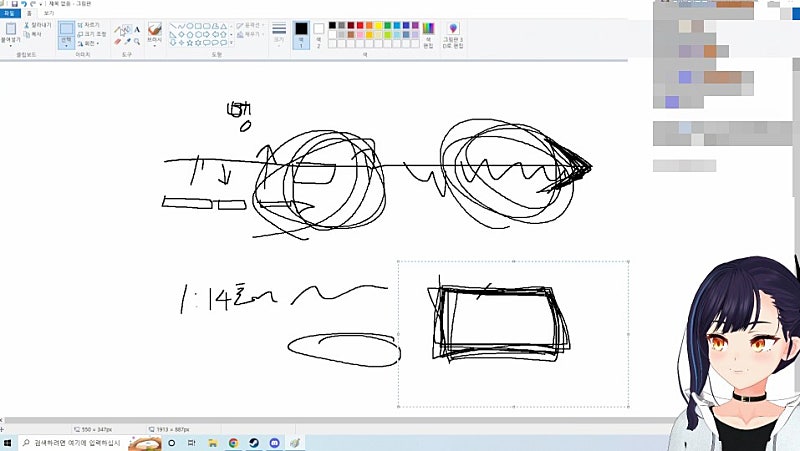Expand the shapes gallery more arrow
Image resolution: width=800 pixels, height=451 pixels.
[x=231, y=43]
